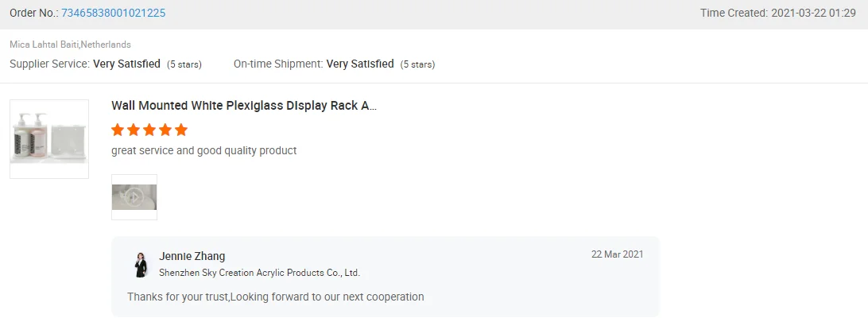Click '(5 stars)' beside On-time Shipment
Image resolution: width=868 pixels, height=326 pixels.
(x=417, y=64)
